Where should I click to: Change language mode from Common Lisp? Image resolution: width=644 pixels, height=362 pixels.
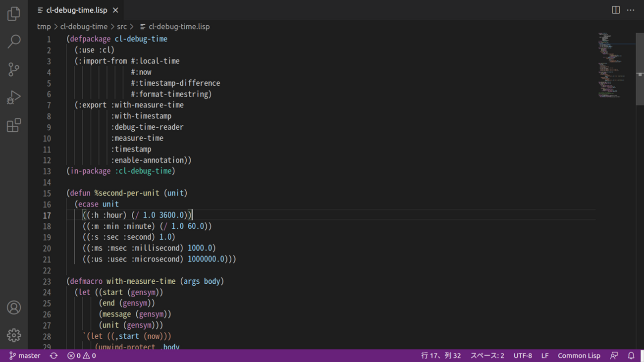pos(579,356)
